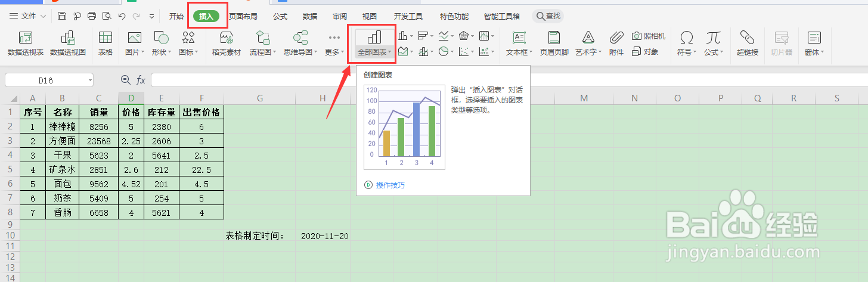The image size is (868, 282).
Task: Open print preview from quick toolbar
Action: 106,16
